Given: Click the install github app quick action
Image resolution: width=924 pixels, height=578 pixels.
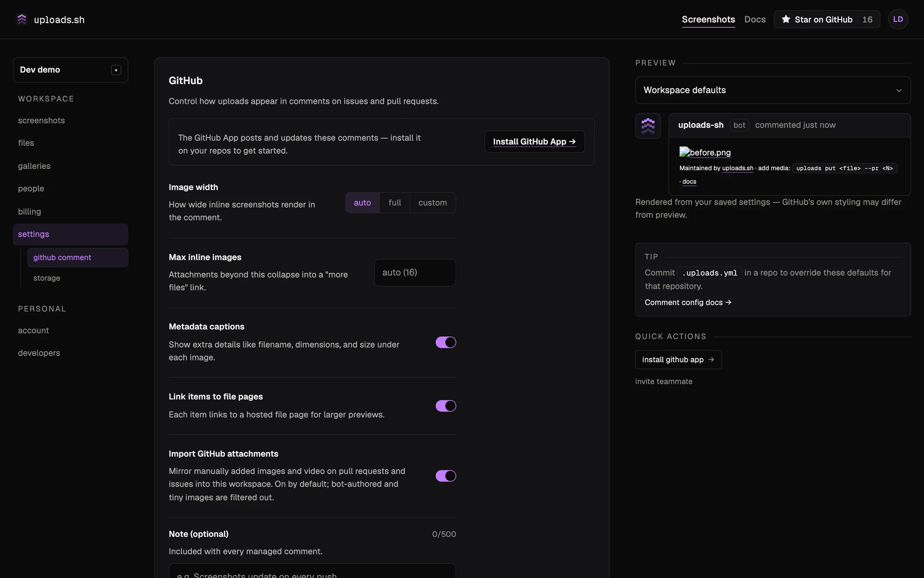Looking at the screenshot, I should click(x=678, y=360).
